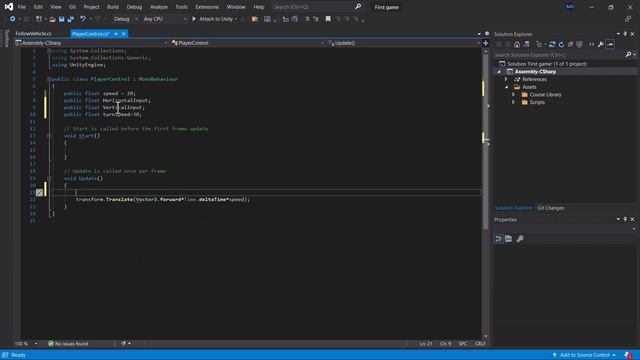Open the Toolbox side panel
Screen dimensions: 640x360
pyautogui.click(x=7, y=39)
